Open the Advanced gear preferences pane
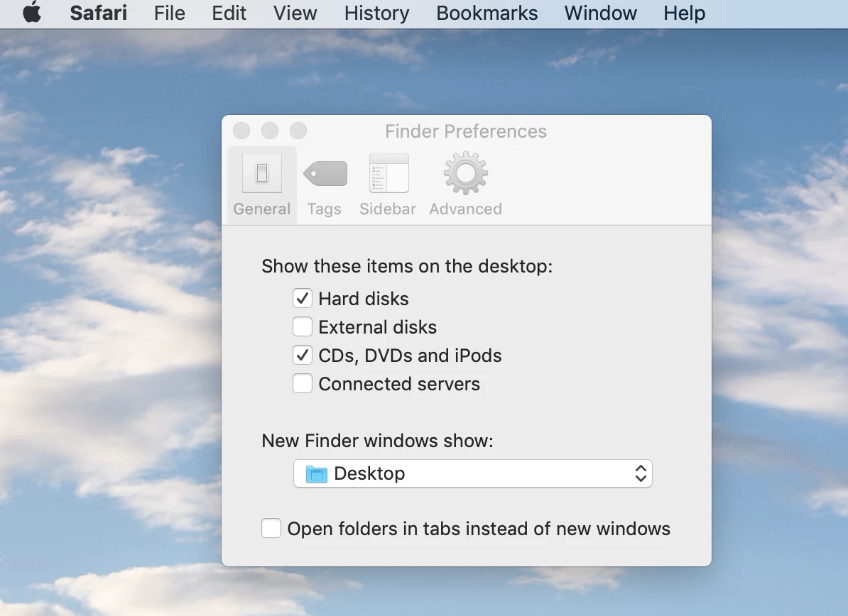This screenshot has height=616, width=848. click(466, 185)
